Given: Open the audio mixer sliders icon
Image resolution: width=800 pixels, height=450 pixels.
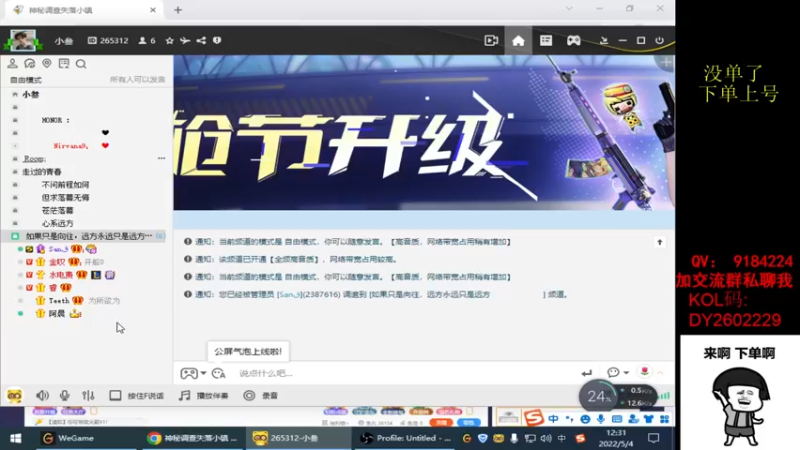Looking at the screenshot, I should coord(88,395).
